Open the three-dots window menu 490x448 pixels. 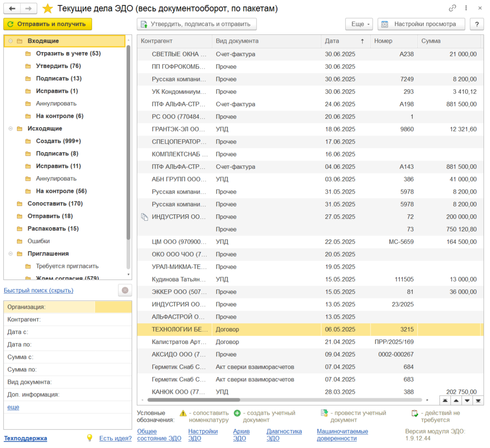[466, 8]
